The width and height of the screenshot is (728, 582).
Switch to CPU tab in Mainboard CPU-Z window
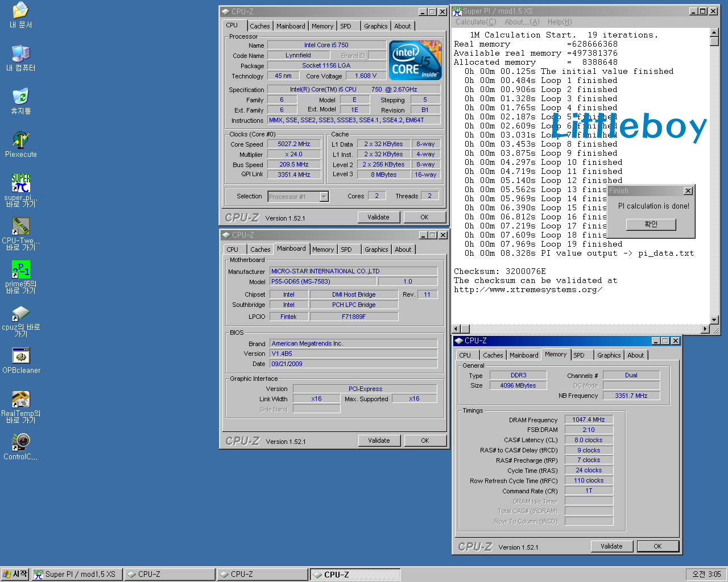pyautogui.click(x=233, y=250)
